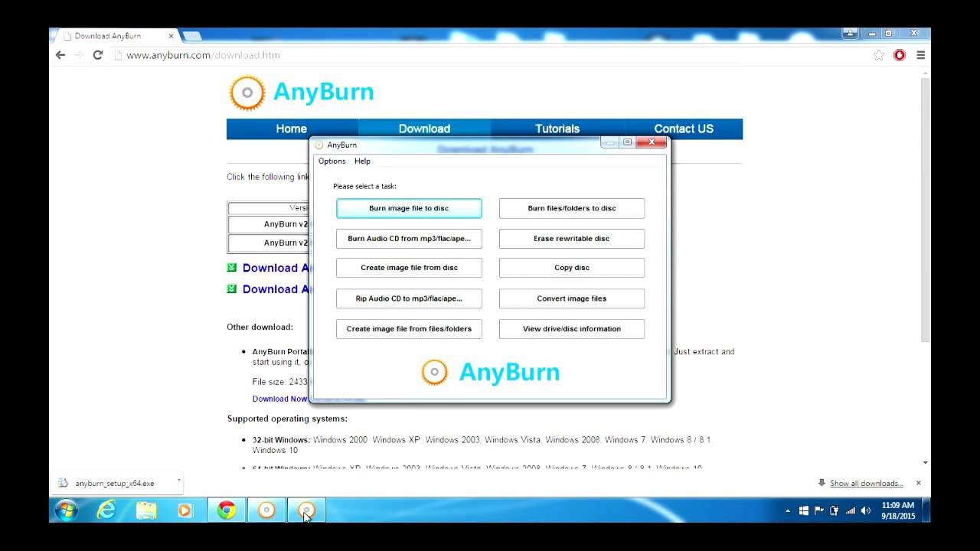
Task: Select Burn Audio CD from mp3/flac/ape
Action: [x=409, y=239]
